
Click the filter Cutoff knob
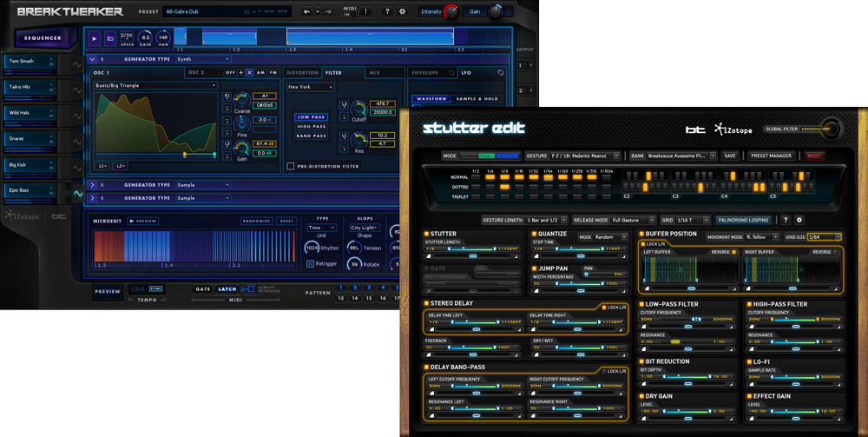tap(358, 108)
